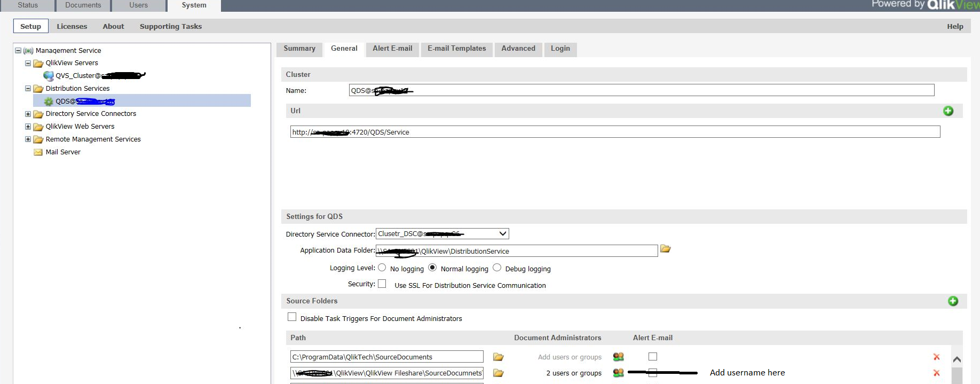Select Mail Server in the tree
Screen dimensions: 980x384
pyautogui.click(x=63, y=152)
